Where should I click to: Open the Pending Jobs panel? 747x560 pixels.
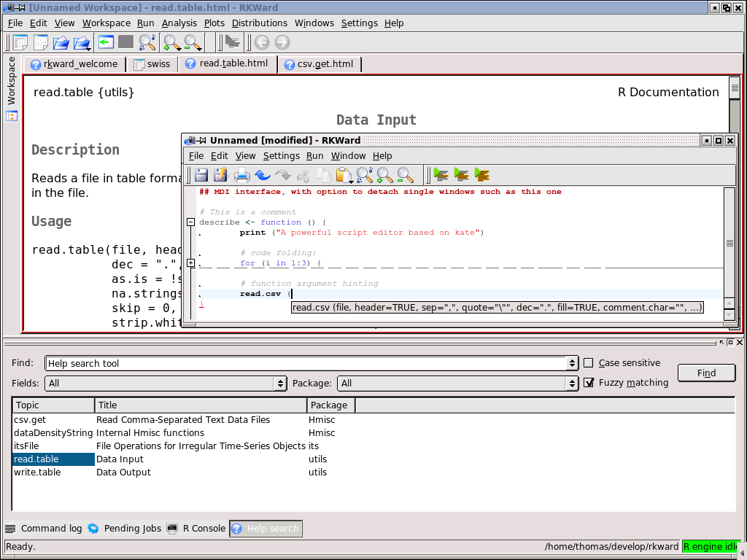[x=125, y=528]
